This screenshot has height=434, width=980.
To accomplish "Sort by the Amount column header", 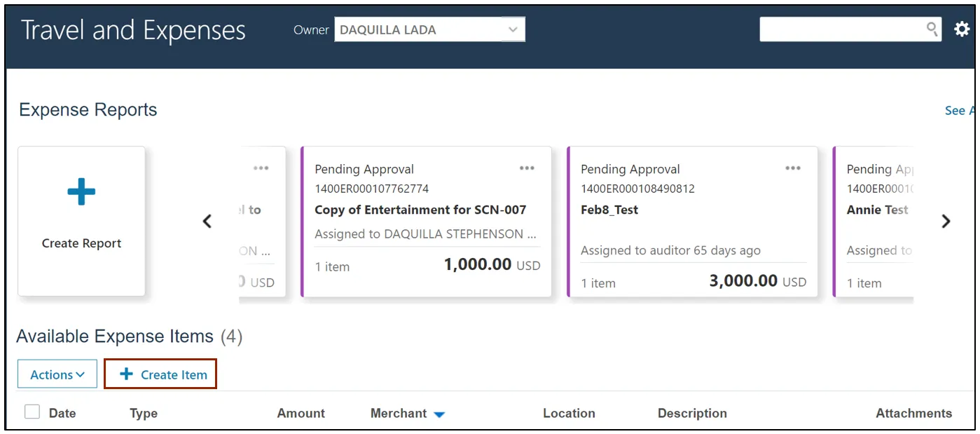I will point(301,413).
